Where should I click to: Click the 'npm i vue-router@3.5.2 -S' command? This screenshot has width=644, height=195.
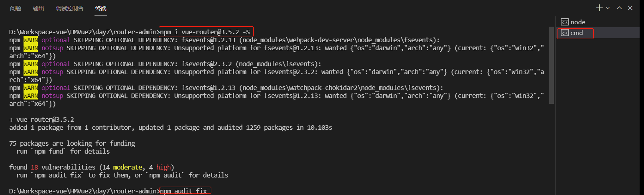click(205, 32)
